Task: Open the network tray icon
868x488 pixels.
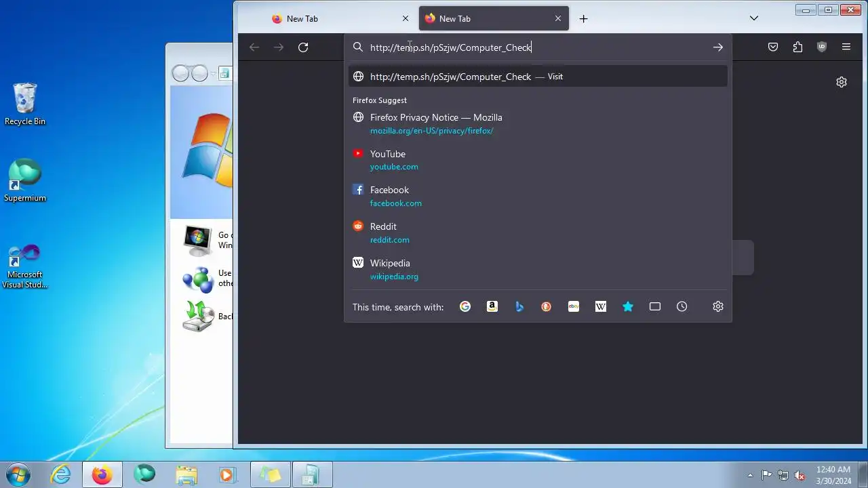Action: 783,475
